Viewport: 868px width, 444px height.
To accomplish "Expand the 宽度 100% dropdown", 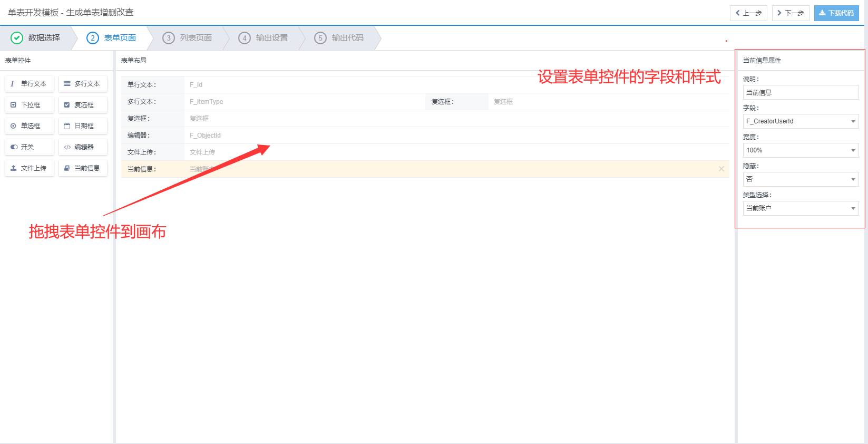I will [x=801, y=150].
